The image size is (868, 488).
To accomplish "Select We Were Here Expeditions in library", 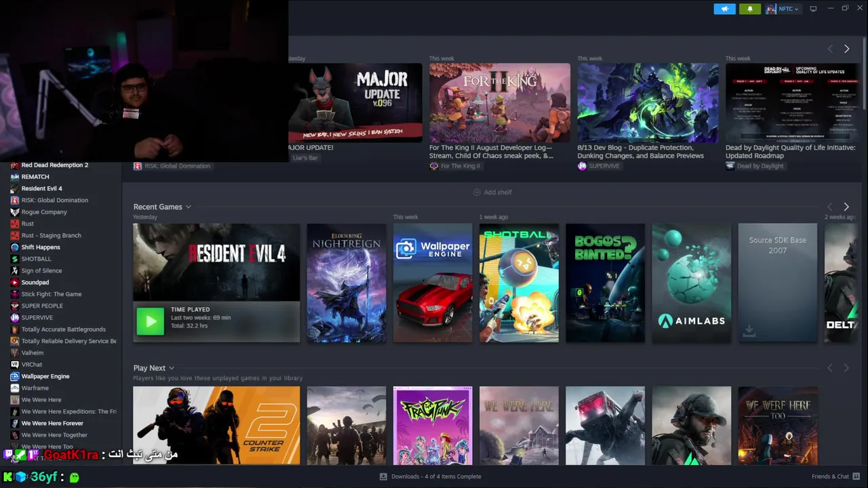I will (x=68, y=411).
